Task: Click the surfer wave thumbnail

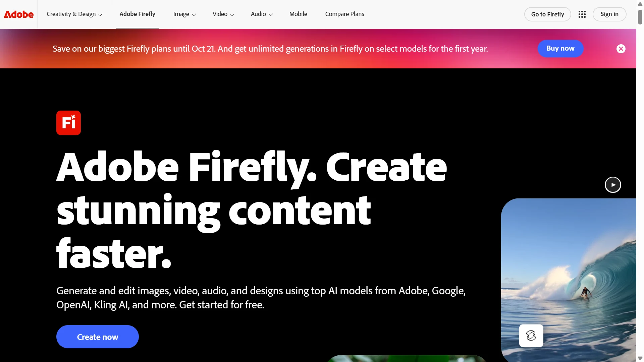Action: click(569, 280)
